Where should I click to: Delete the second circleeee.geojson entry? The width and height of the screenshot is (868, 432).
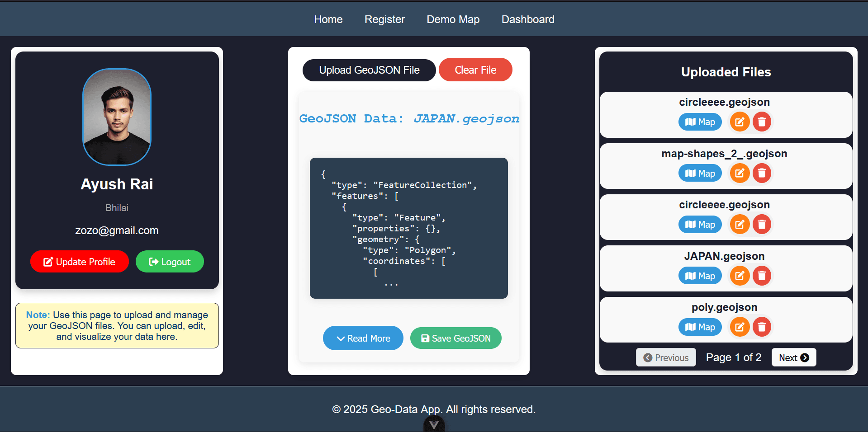click(762, 224)
